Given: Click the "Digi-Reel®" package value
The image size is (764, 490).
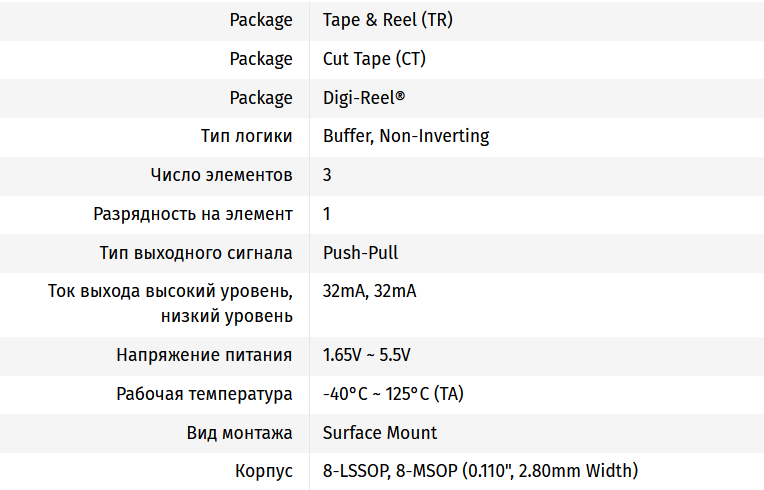Looking at the screenshot, I should (363, 98).
